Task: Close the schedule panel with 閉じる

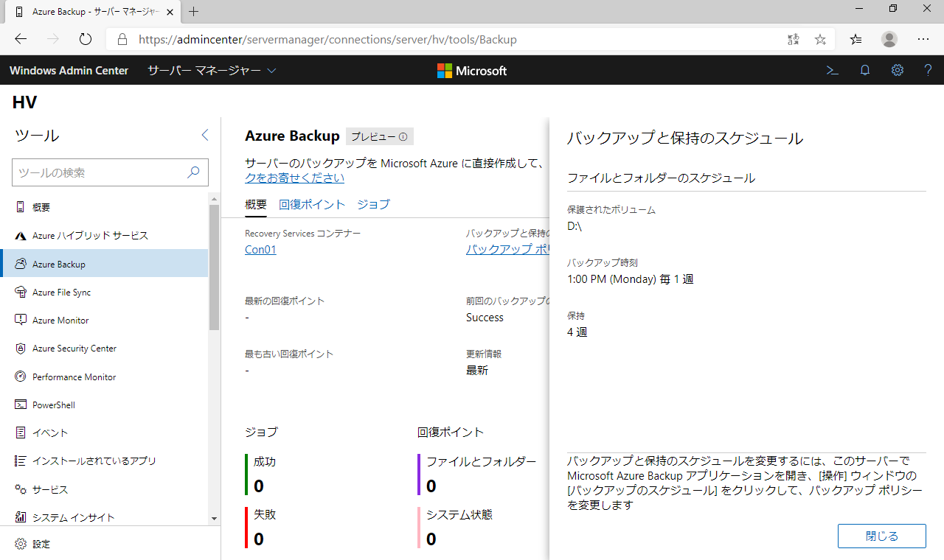Action: coord(881,536)
